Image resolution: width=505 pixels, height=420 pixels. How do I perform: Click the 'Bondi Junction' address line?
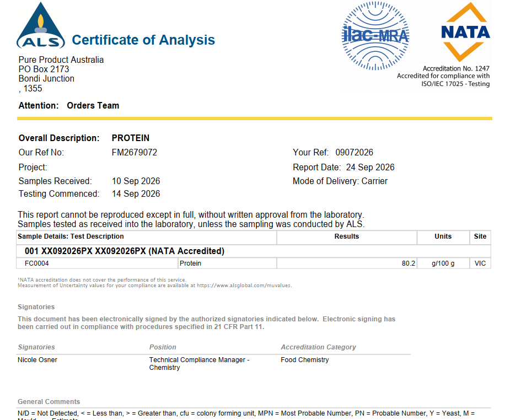(x=46, y=79)
